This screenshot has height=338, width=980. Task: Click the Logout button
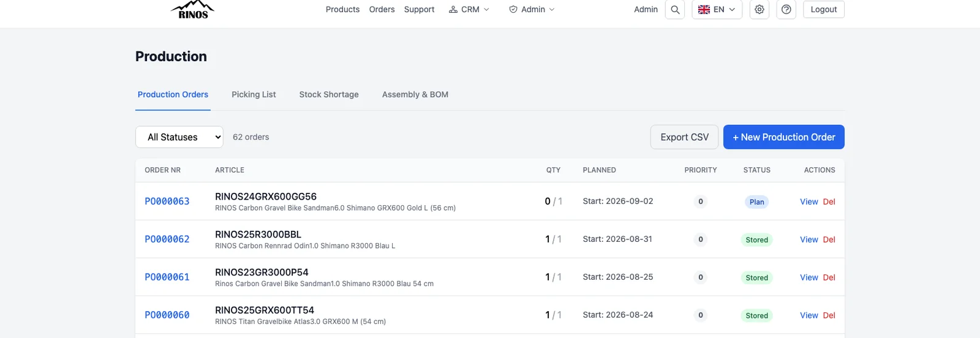click(x=824, y=9)
